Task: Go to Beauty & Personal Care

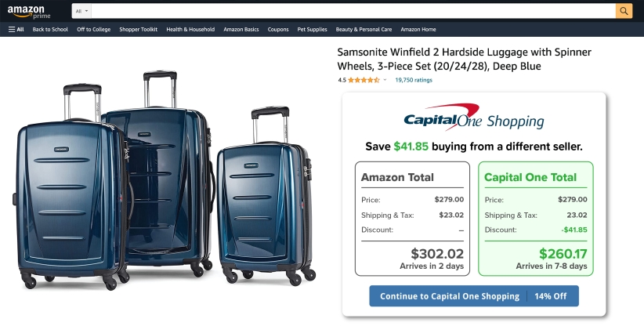Action: [364, 30]
